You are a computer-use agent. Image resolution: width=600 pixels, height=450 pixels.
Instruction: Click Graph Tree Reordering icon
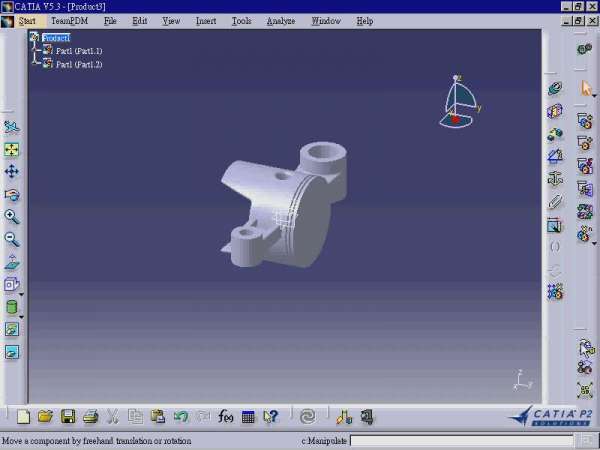(x=584, y=234)
